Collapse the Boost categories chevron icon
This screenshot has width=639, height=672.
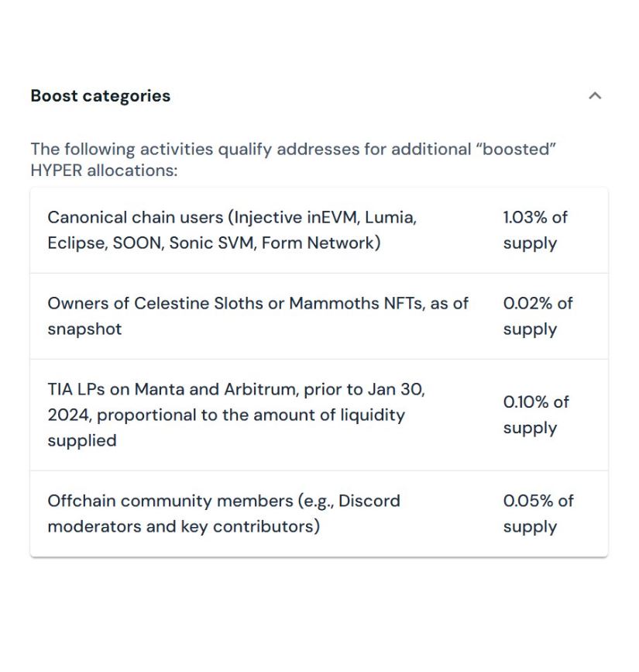[x=595, y=95]
